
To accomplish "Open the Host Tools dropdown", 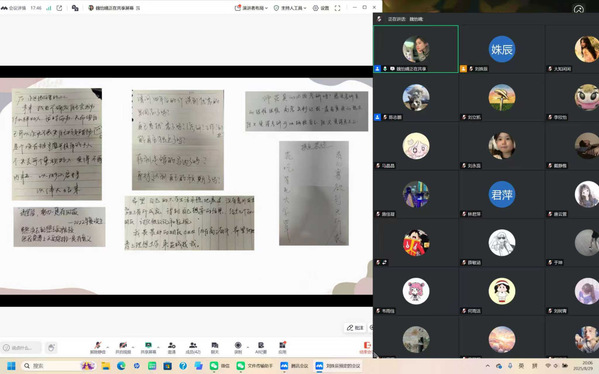I will point(290,8).
